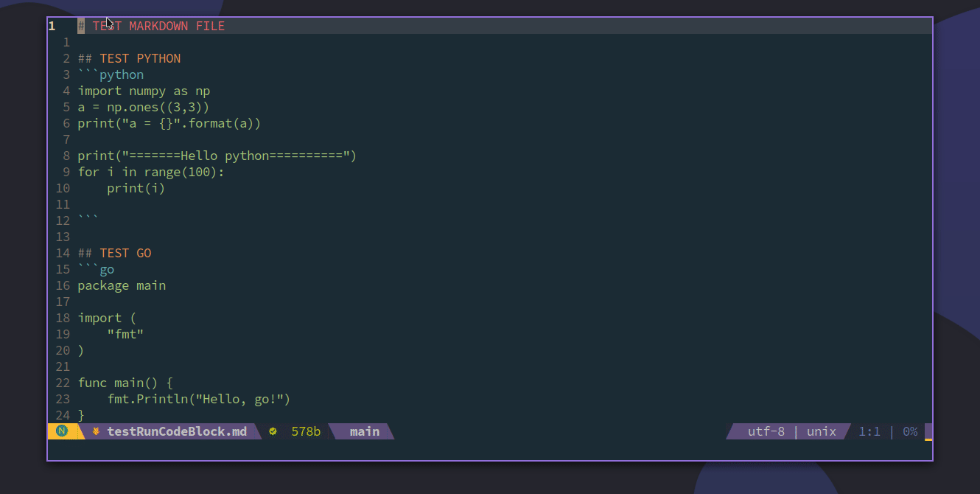This screenshot has width=980, height=494.
Task: Click the Hello python print statement line
Action: click(x=217, y=156)
